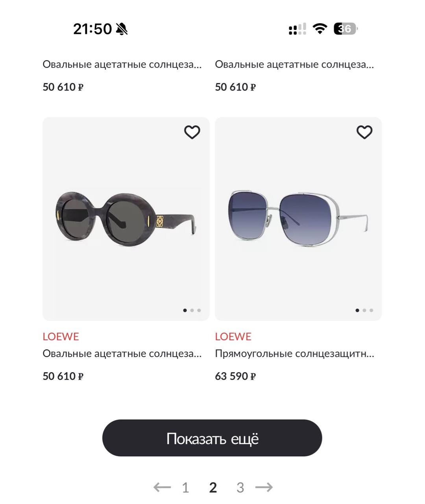Add silver rectangular sunglasses to wishlist

pyautogui.click(x=364, y=132)
